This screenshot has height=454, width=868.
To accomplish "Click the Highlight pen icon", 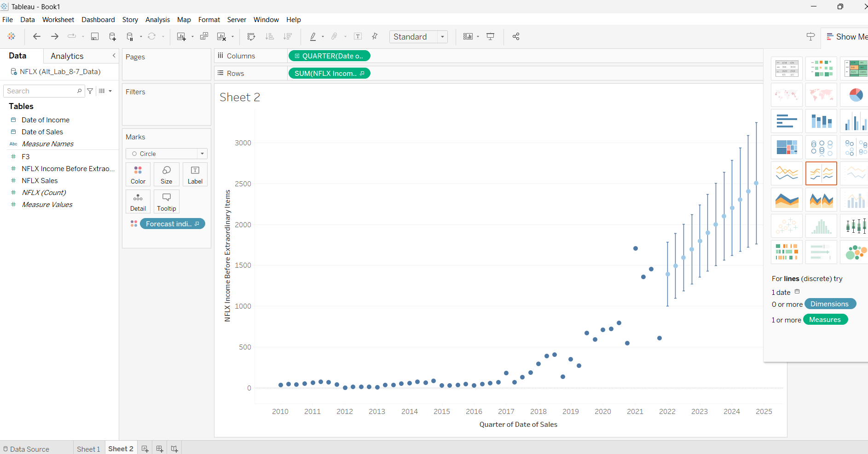I will point(313,36).
